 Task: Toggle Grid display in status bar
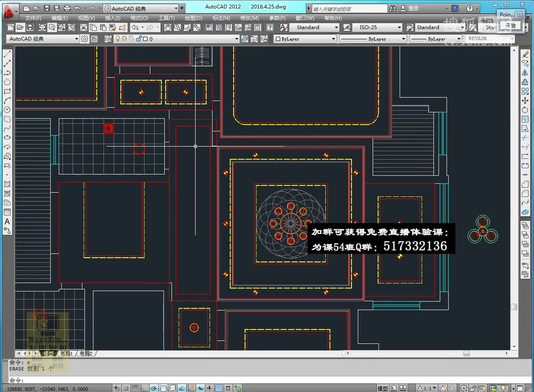(135, 388)
